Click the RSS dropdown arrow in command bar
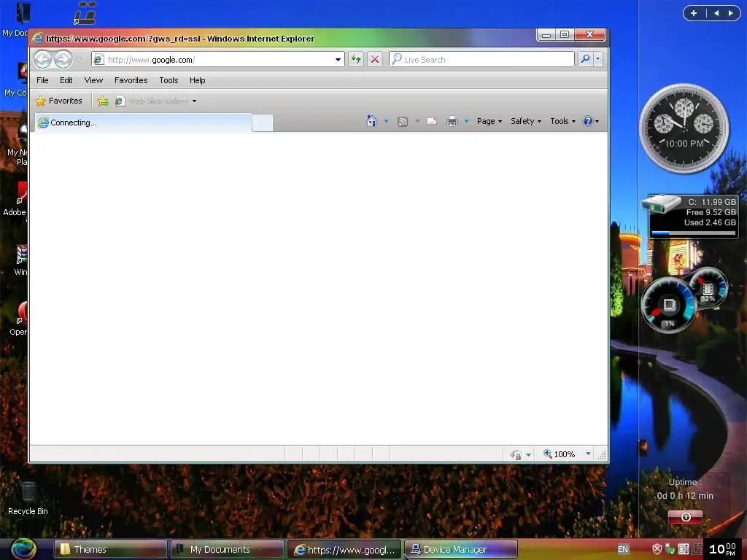The height and width of the screenshot is (560, 747). [417, 122]
